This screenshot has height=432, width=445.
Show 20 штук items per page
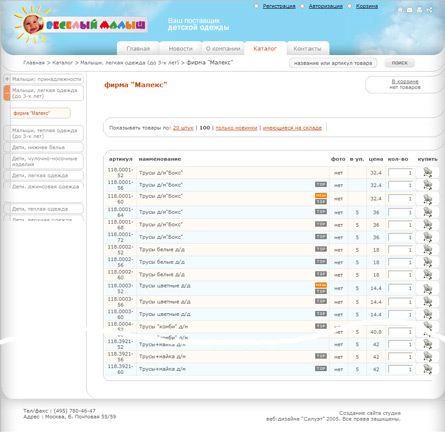click(183, 128)
